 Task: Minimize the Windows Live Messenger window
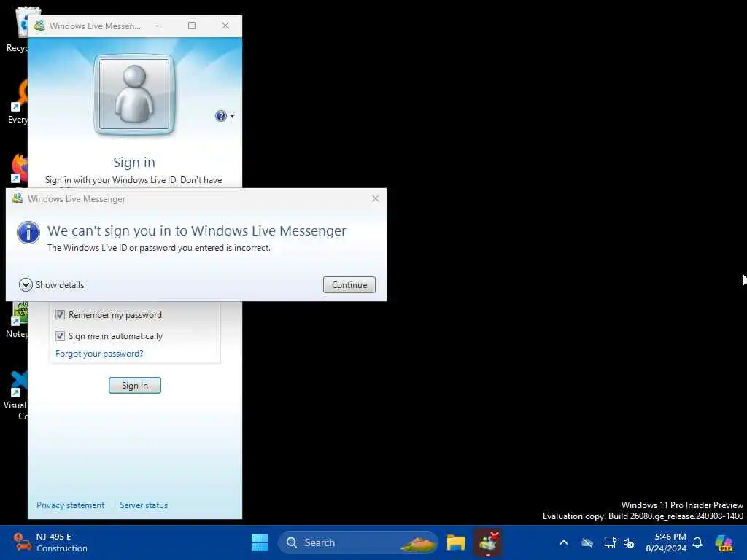click(x=160, y=26)
